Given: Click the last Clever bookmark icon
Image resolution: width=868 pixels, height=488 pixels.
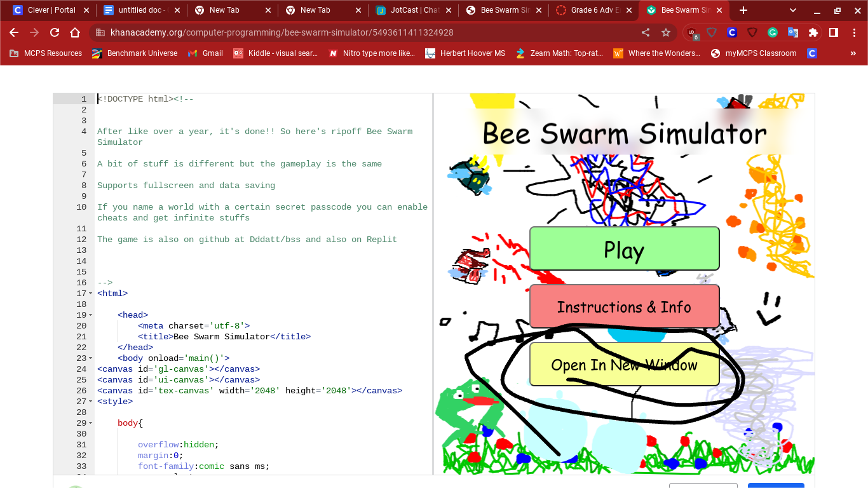Looking at the screenshot, I should pyautogui.click(x=811, y=53).
